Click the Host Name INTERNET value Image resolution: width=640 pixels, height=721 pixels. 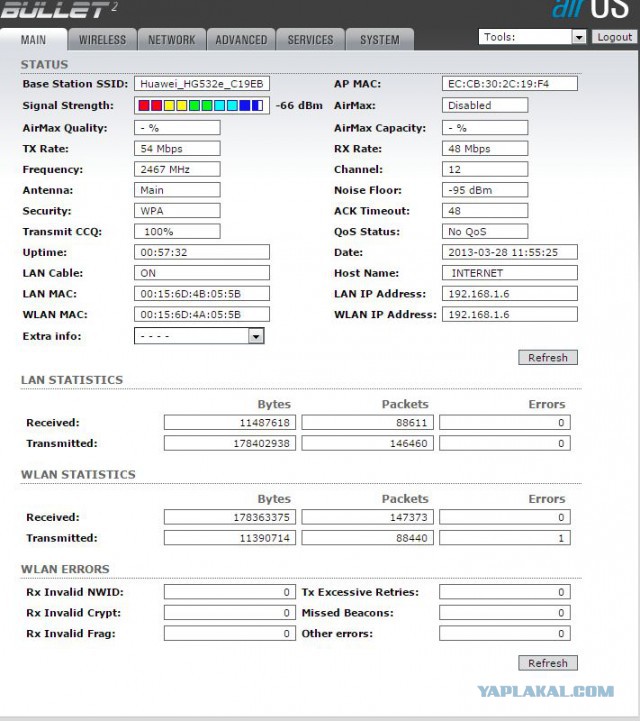pyautogui.click(x=509, y=273)
